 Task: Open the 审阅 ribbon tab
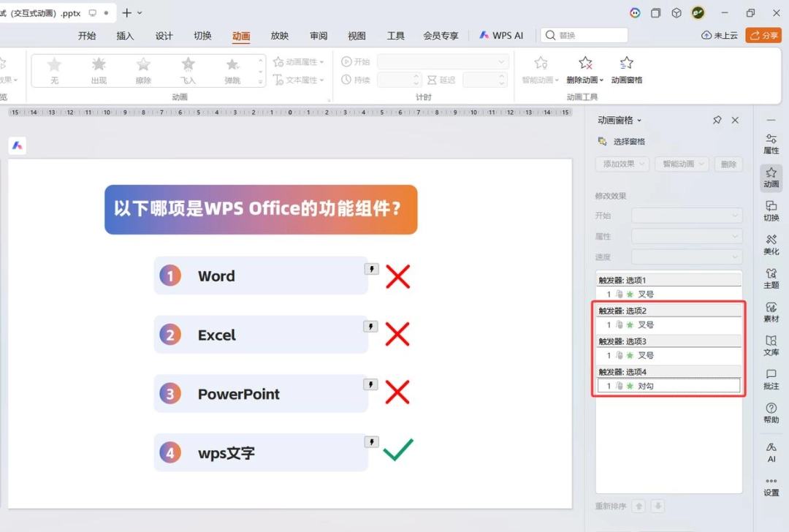pyautogui.click(x=319, y=36)
